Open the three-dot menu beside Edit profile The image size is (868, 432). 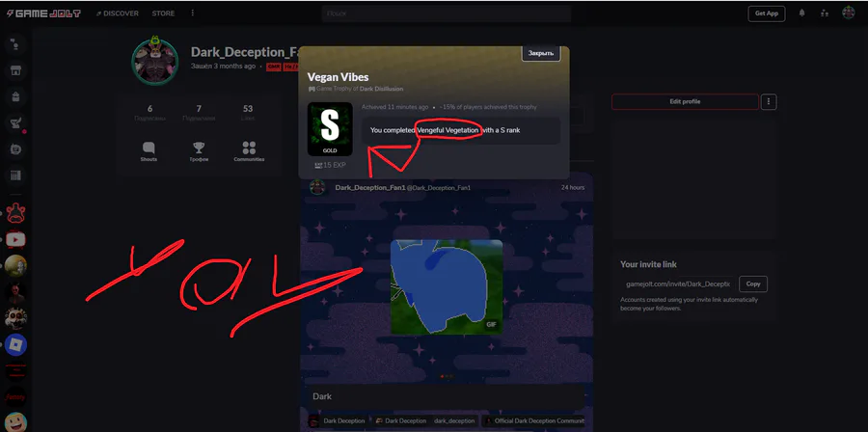coord(769,102)
